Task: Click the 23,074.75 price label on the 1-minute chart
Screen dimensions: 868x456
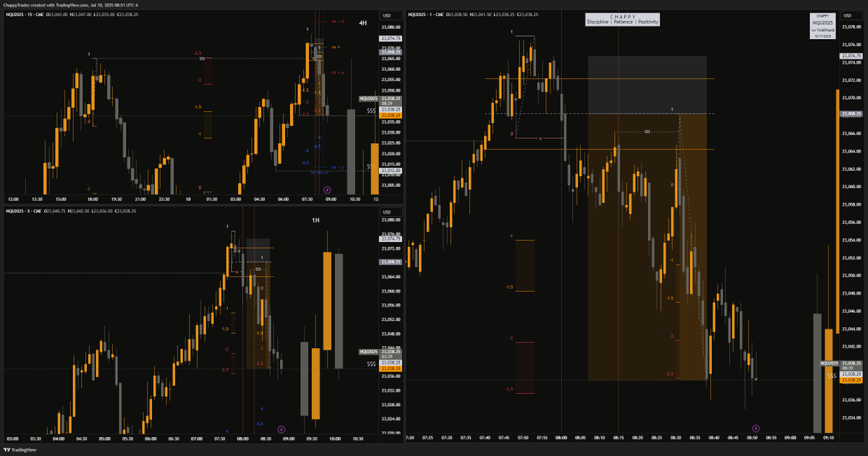Action: pyautogui.click(x=850, y=56)
